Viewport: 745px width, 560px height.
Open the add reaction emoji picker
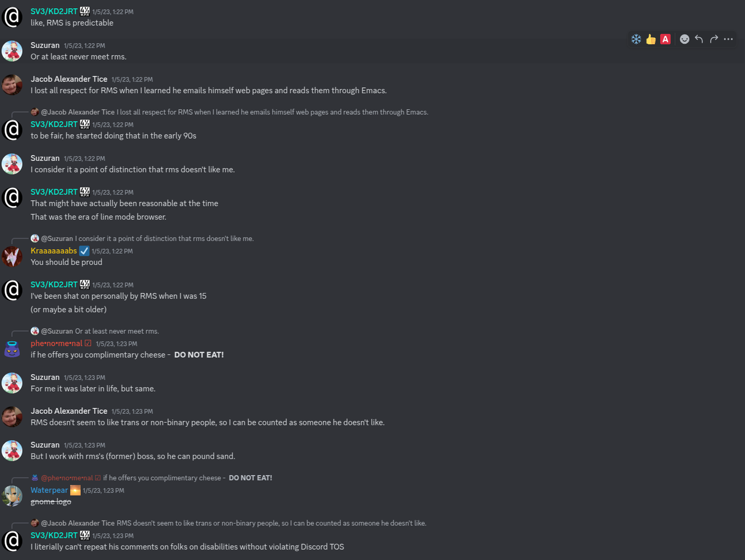684,39
